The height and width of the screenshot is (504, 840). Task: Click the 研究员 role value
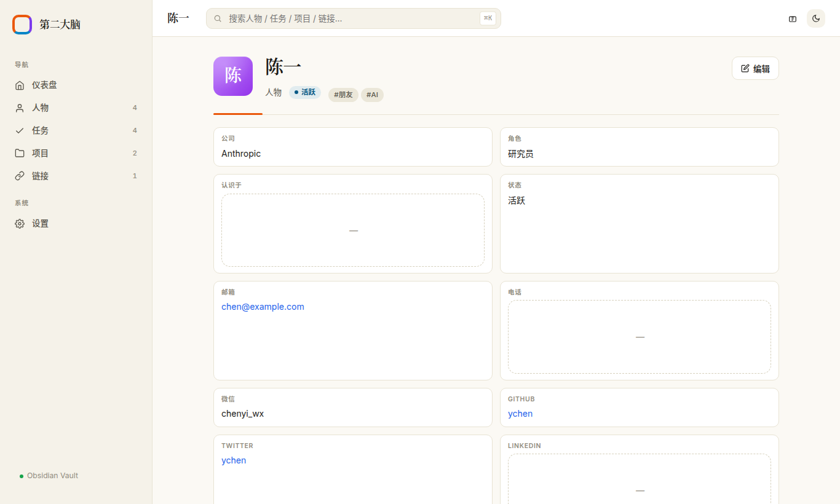click(x=521, y=154)
